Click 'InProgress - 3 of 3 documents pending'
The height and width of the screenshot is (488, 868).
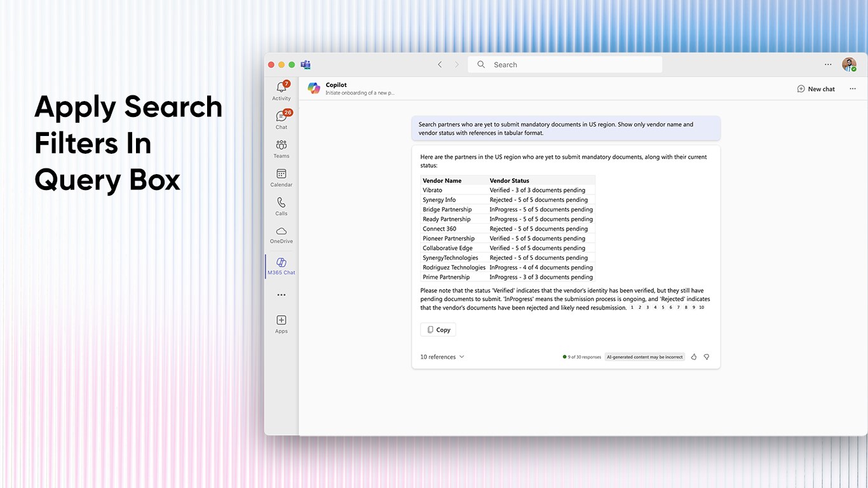(541, 277)
